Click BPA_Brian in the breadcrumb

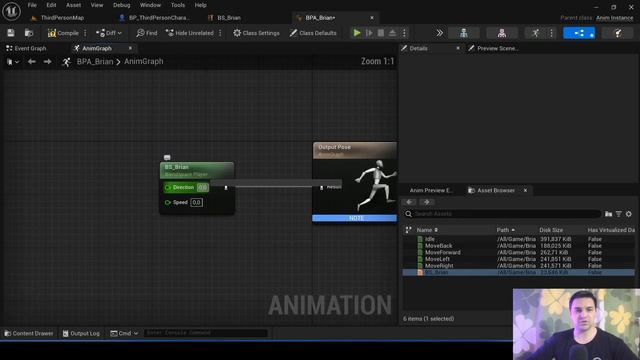coord(95,62)
